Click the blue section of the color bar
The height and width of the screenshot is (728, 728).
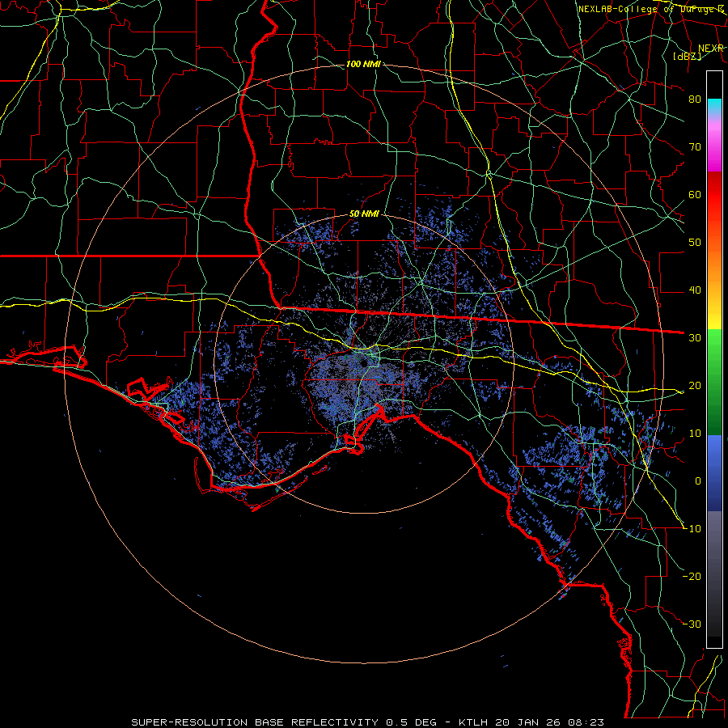click(714, 473)
